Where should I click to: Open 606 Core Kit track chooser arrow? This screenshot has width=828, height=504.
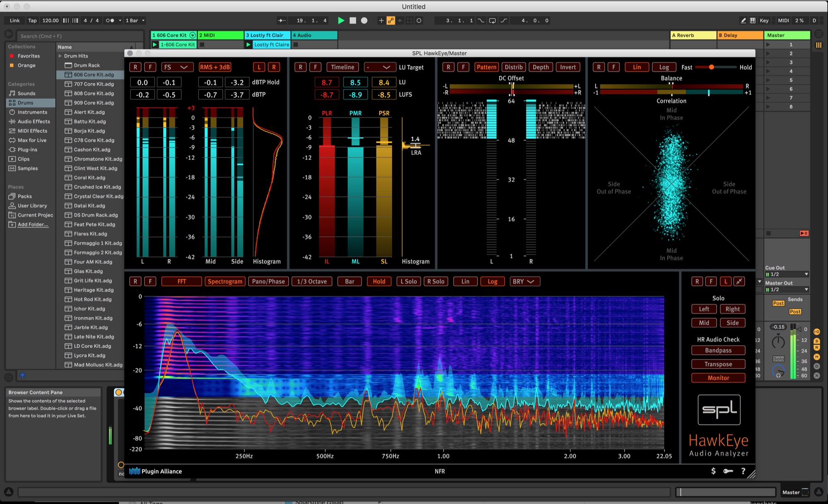click(x=192, y=35)
